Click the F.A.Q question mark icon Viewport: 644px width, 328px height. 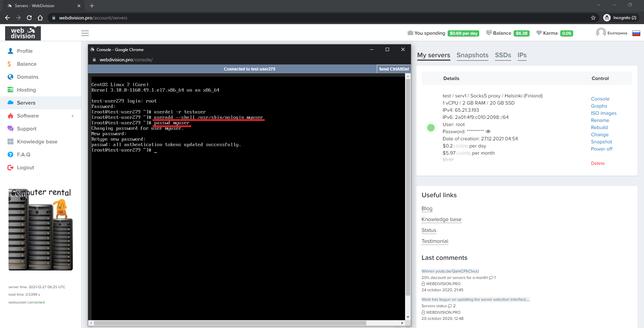tap(11, 155)
